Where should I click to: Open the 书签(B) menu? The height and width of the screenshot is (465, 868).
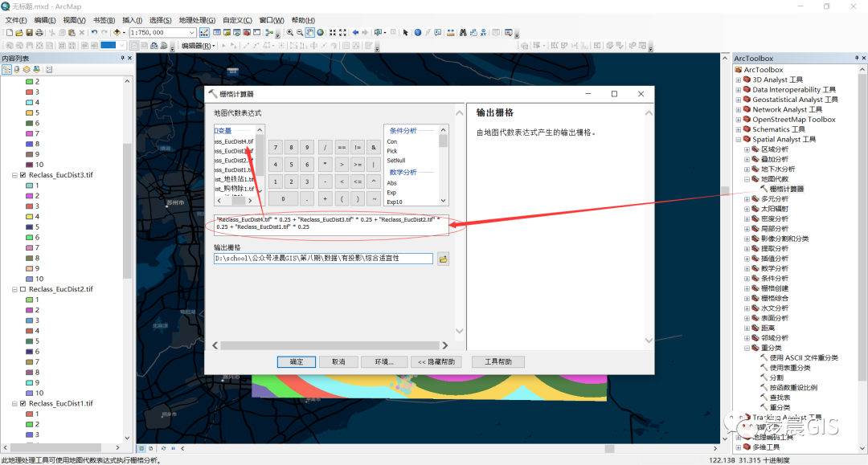tap(104, 20)
